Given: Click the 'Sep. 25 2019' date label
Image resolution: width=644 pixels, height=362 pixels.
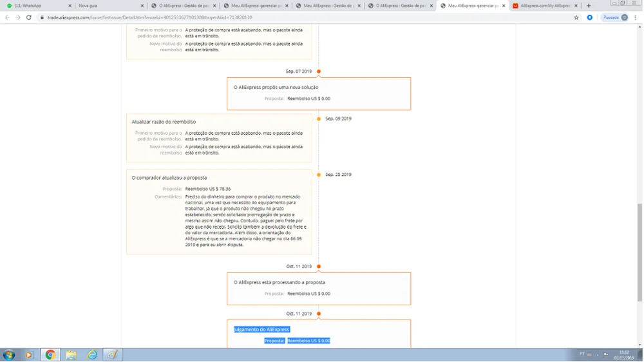Looking at the screenshot, I should (339, 174).
